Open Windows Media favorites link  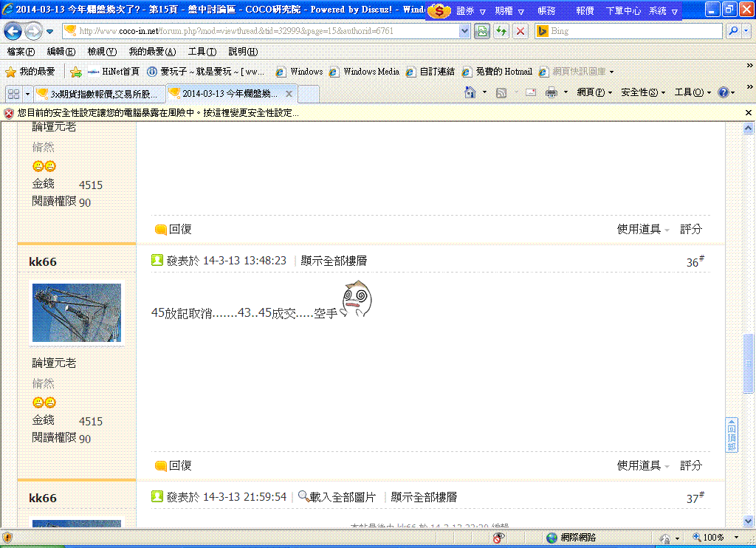point(364,72)
